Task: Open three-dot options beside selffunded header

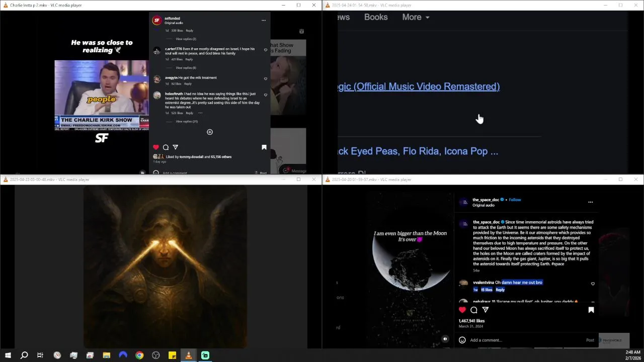Action: pos(264,21)
